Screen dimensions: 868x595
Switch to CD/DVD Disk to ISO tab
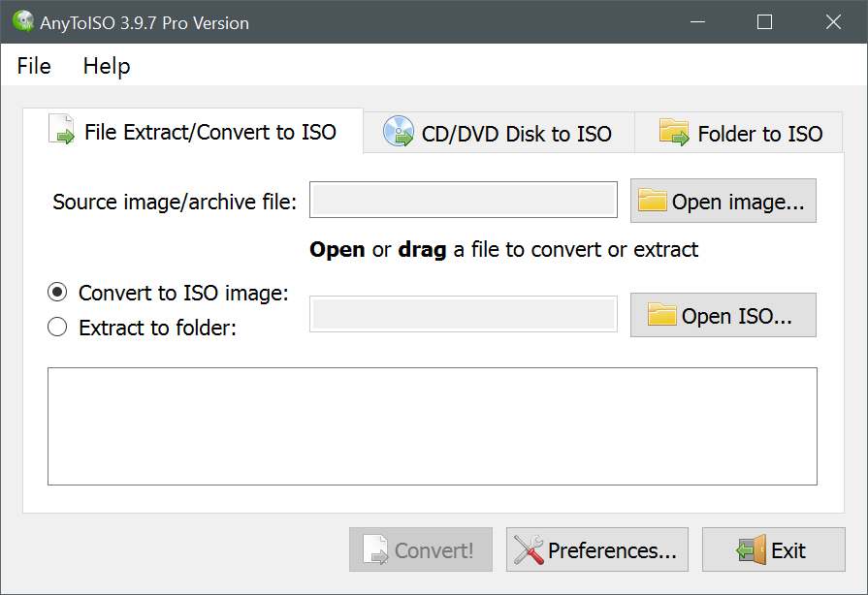[498, 134]
